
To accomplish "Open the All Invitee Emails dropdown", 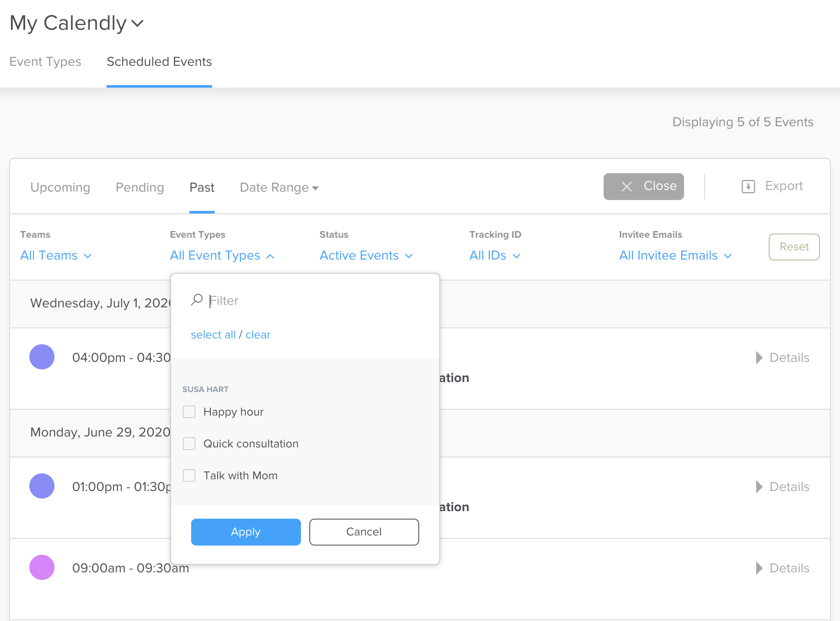I will click(675, 255).
